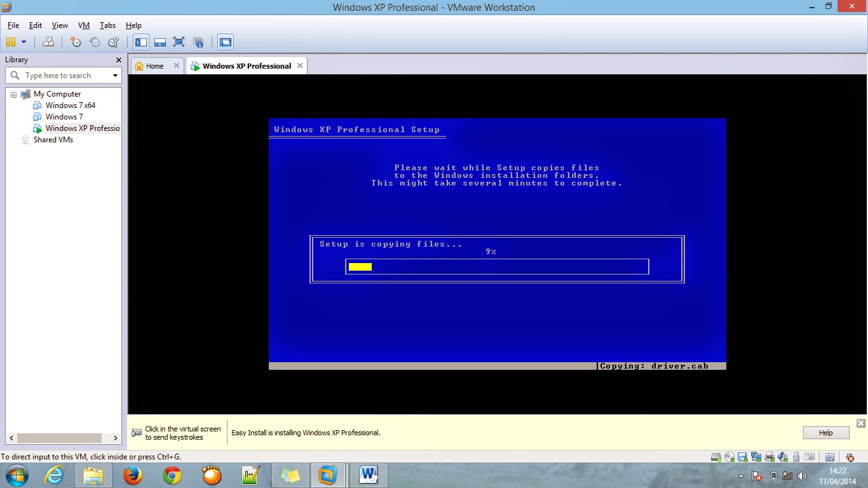This screenshot has height=488, width=868.
Task: Open the hard disk device status icon
Action: tap(715, 456)
